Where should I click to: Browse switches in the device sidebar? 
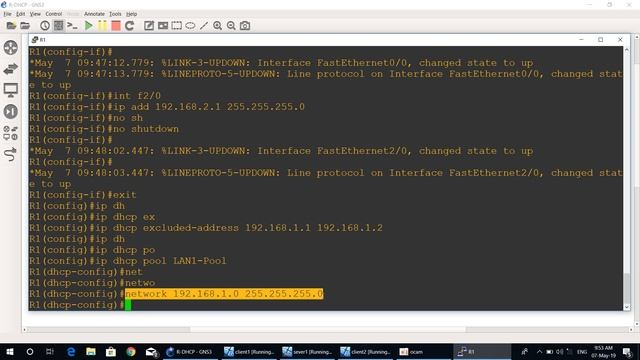point(11,69)
